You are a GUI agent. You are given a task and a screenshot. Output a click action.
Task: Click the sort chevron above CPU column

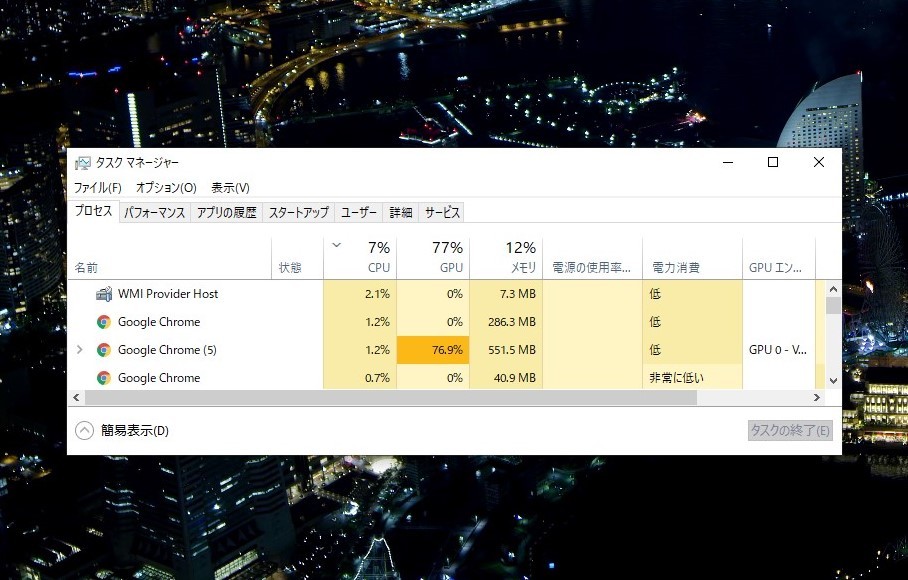tap(336, 245)
